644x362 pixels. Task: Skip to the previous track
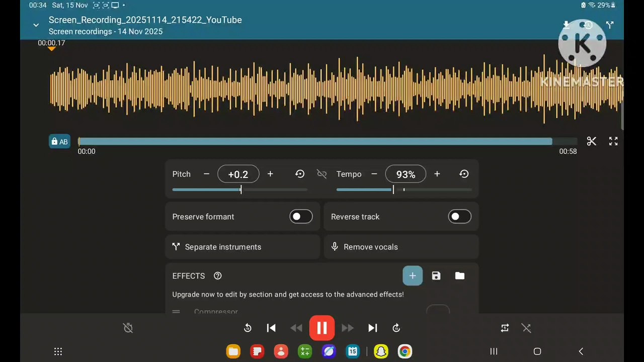tap(271, 328)
